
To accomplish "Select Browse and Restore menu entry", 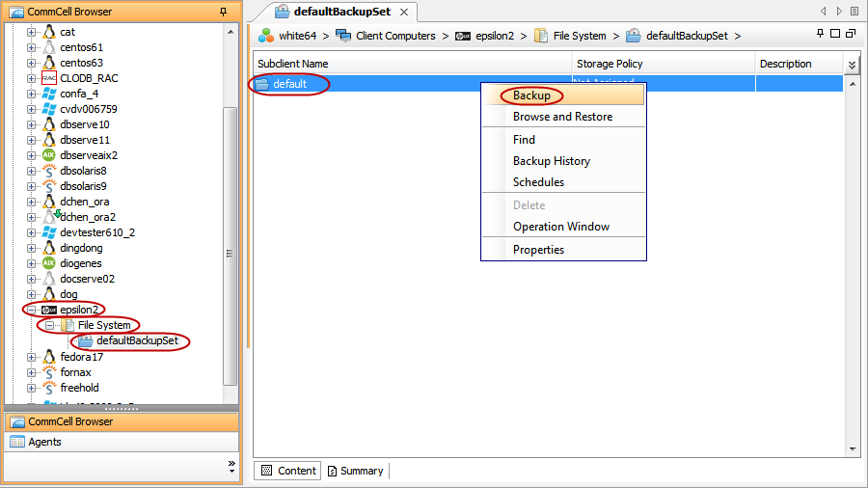I will click(x=562, y=117).
